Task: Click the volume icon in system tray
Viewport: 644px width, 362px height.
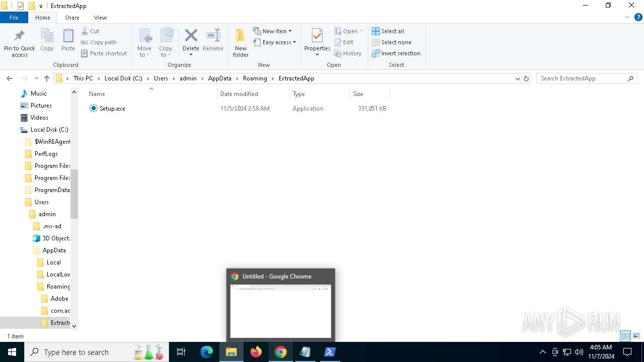Action: coord(579,352)
